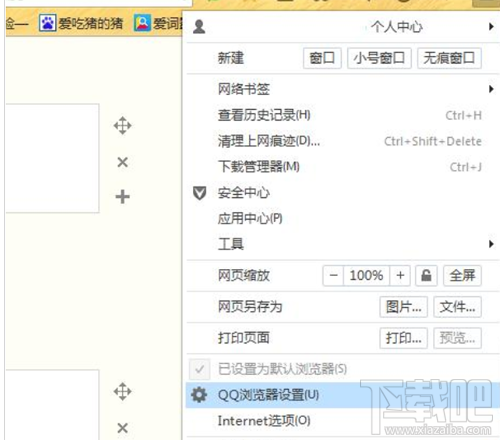Open a 无痕窗口 incognito window
This screenshot has height=440, width=500.
click(x=449, y=58)
